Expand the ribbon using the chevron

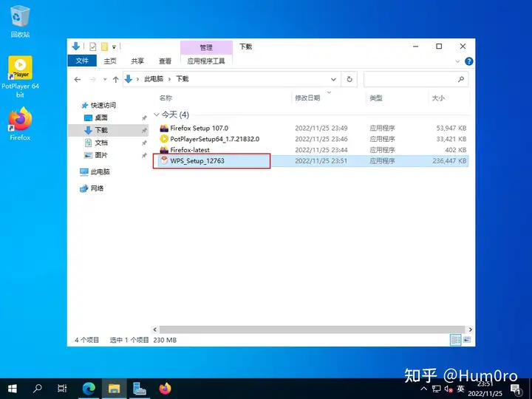(x=457, y=61)
